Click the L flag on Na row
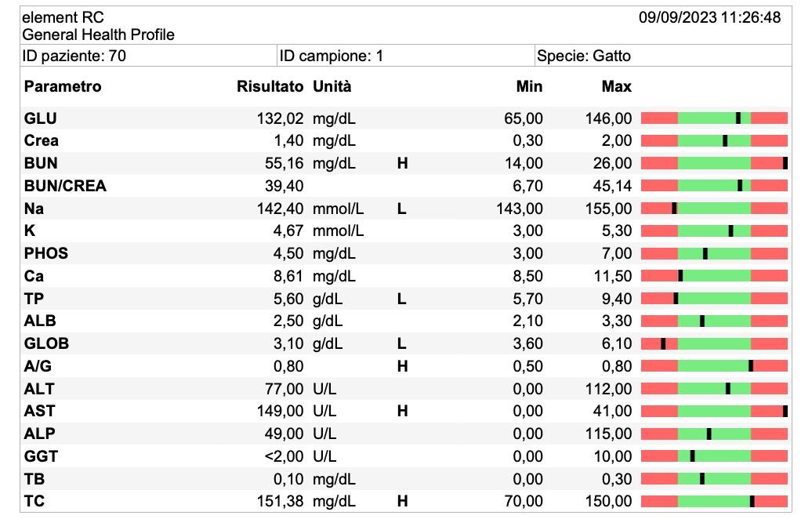Viewport: 812px width, 519px height. 402,209
